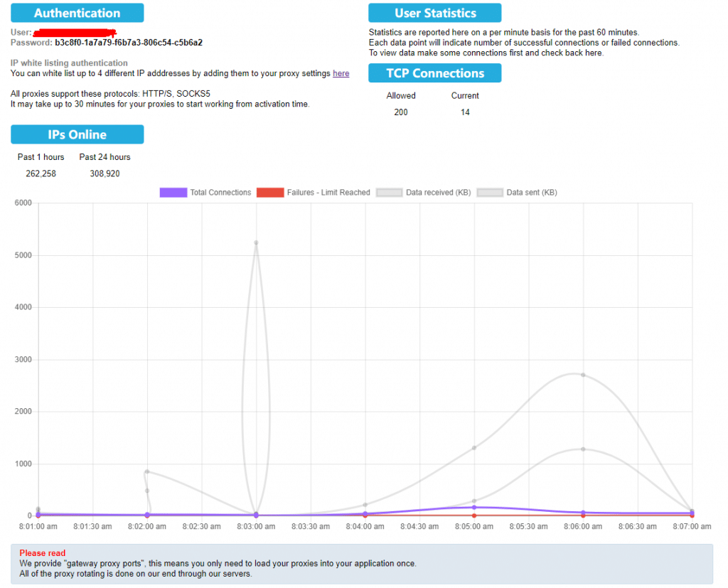Image resolution: width=728 pixels, height=588 pixels.
Task: Click the grey data point near 1300 at 8:05:00 am
Action: (474, 447)
